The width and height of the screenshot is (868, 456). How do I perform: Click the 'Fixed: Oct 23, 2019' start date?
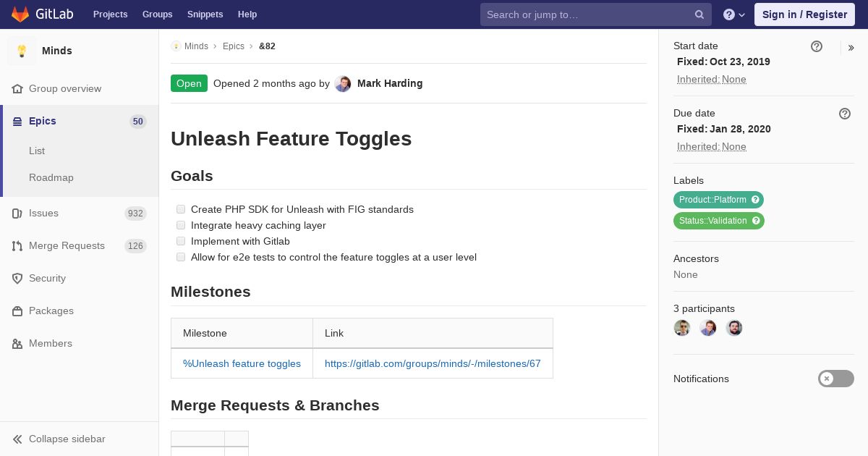(723, 62)
